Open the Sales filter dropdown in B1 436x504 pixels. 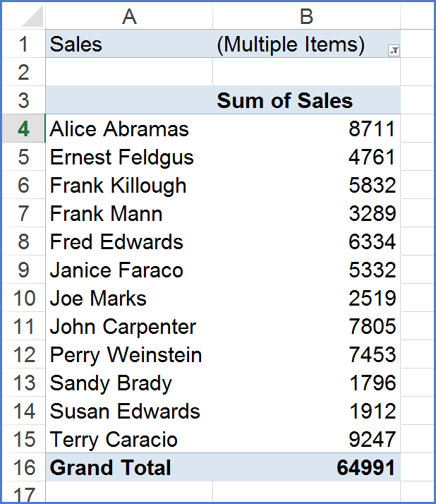[394, 50]
